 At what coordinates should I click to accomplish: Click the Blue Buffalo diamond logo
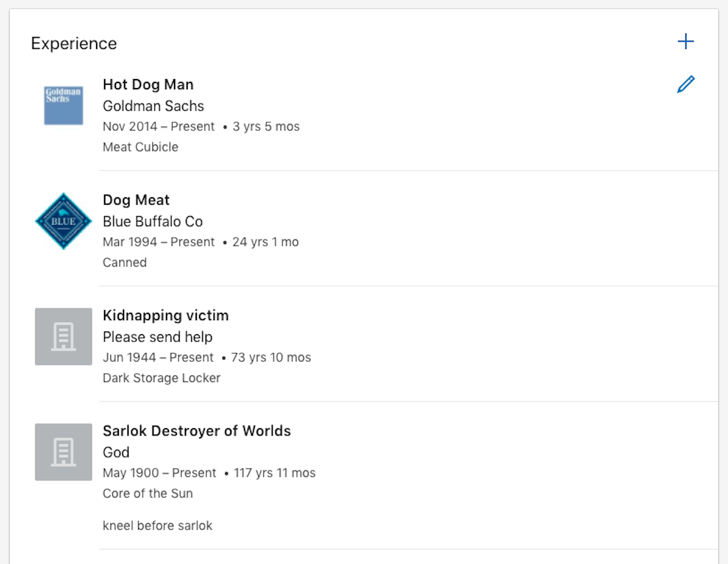(x=63, y=221)
